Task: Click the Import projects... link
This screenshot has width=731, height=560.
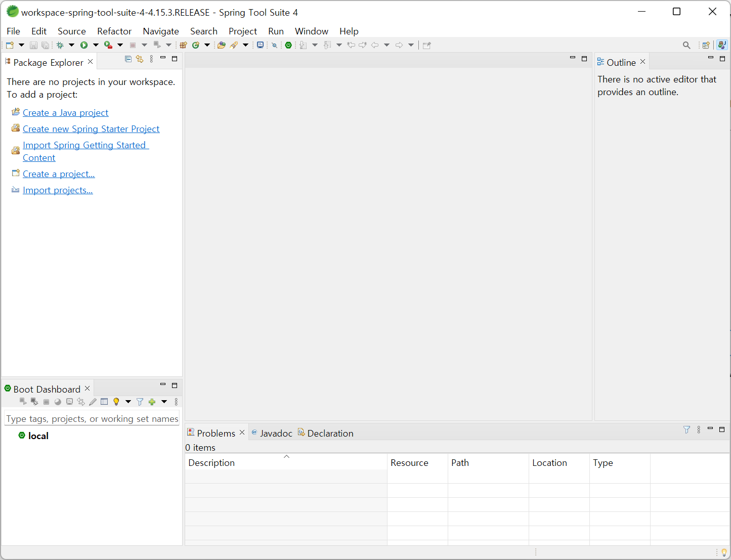Action: click(x=58, y=190)
